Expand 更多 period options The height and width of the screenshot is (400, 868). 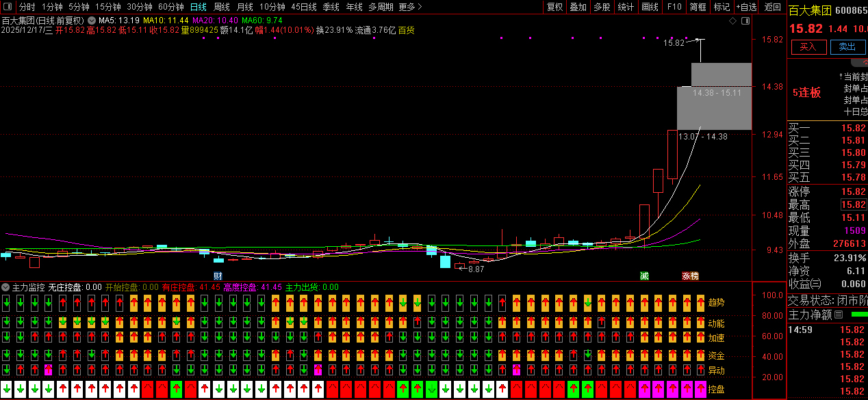pos(409,7)
